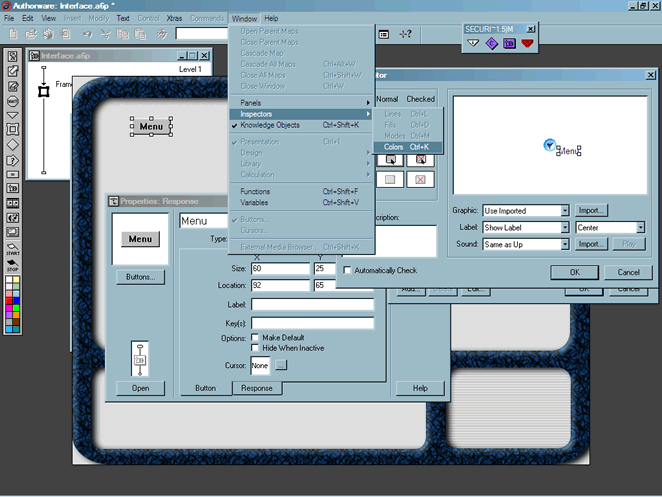Select the Video icon in the icon palette

pos(13,232)
